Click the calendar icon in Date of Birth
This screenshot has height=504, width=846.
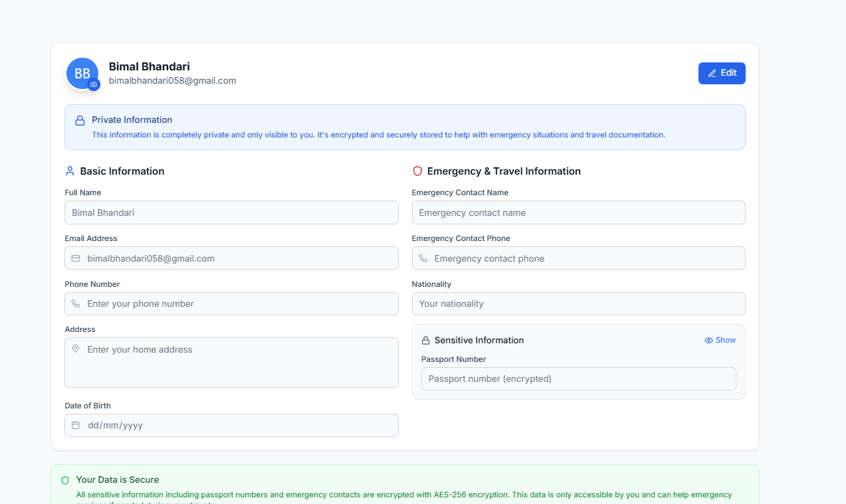pyautogui.click(x=76, y=425)
